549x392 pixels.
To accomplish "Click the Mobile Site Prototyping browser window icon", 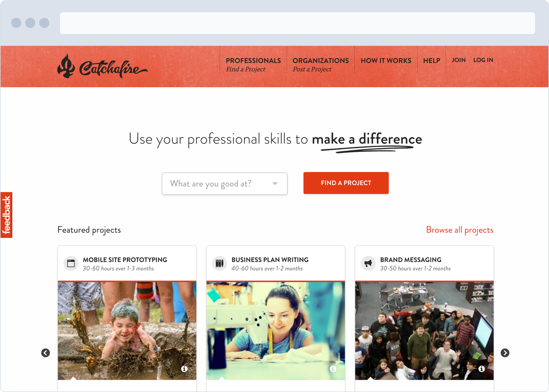I will click(x=71, y=263).
